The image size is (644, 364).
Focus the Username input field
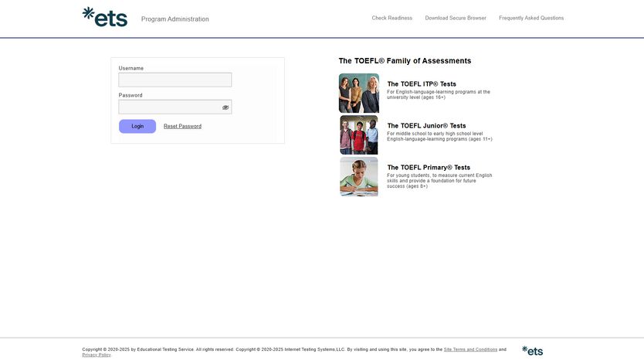(175, 80)
